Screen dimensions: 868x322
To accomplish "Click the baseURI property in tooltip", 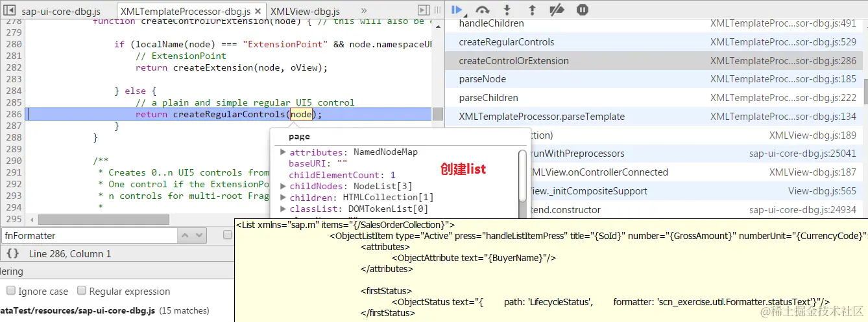I will [319, 163].
